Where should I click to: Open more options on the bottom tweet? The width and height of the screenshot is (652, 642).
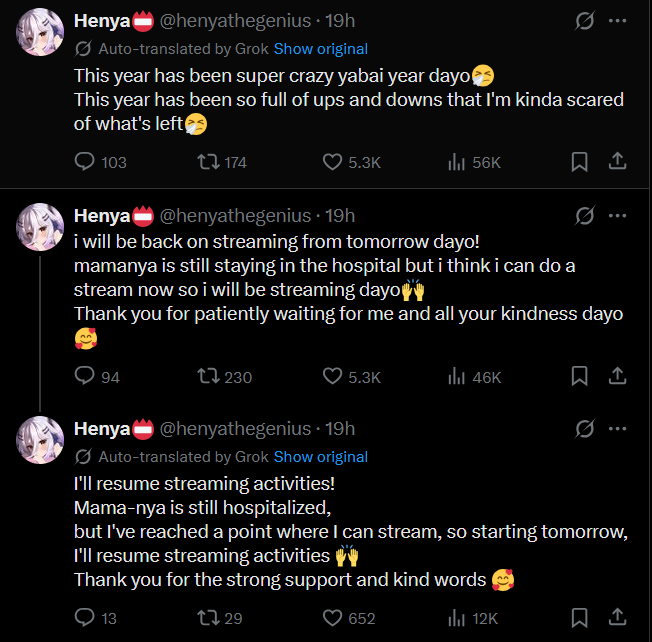(618, 429)
